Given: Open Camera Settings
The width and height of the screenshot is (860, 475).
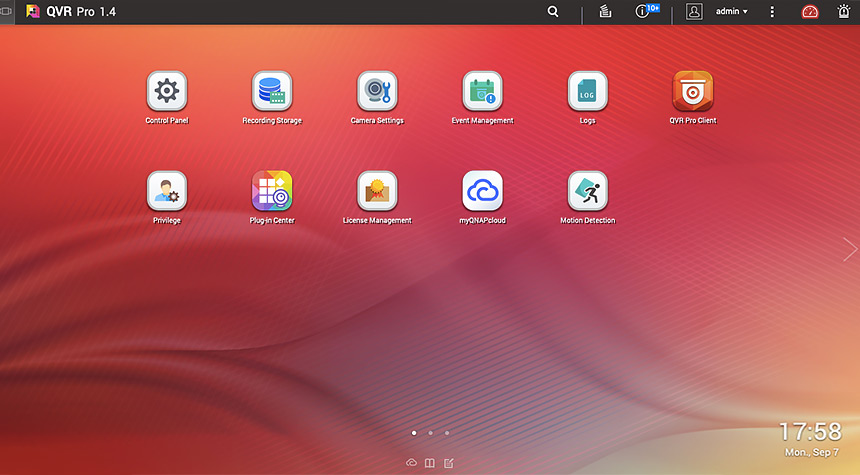Looking at the screenshot, I should (377, 91).
